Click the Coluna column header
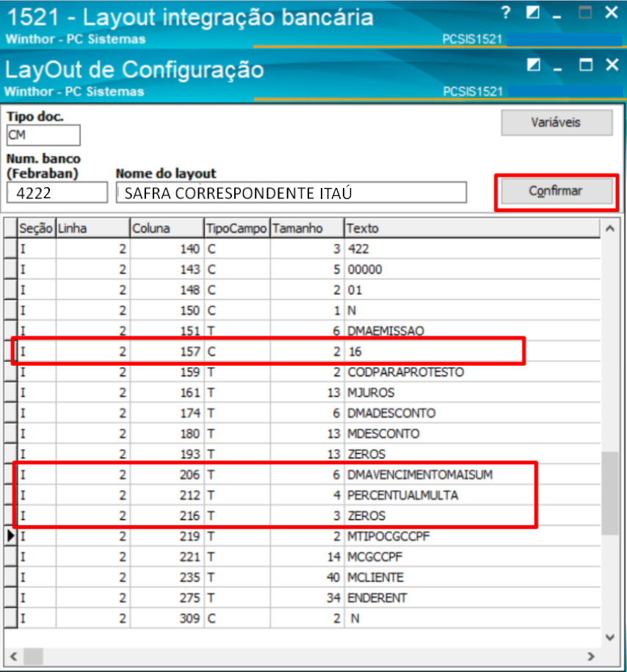627x672 pixels. [167, 228]
